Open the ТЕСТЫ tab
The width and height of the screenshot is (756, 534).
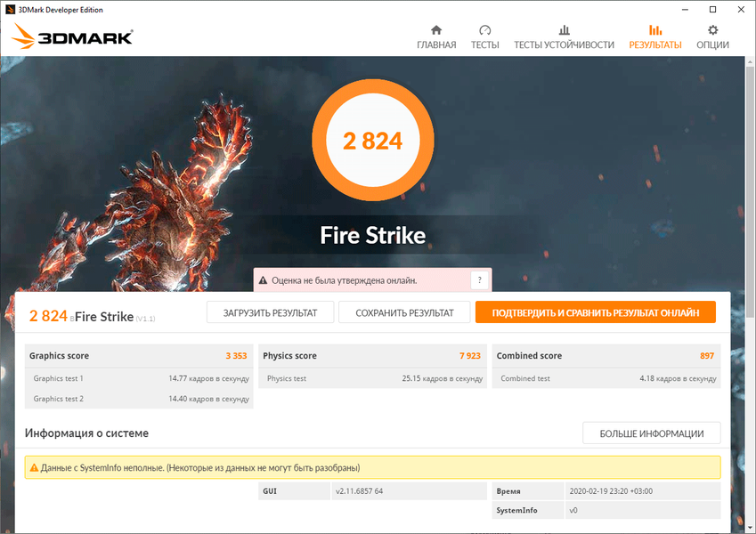pos(485,37)
